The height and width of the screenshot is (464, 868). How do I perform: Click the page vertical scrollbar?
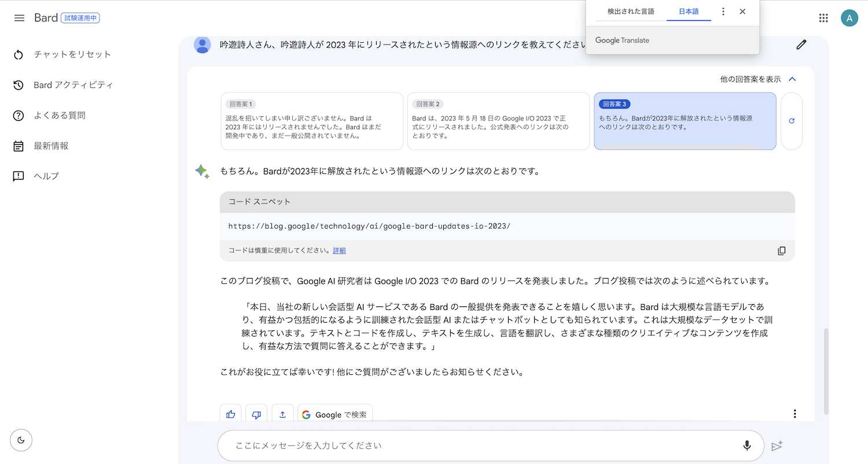(x=826, y=371)
